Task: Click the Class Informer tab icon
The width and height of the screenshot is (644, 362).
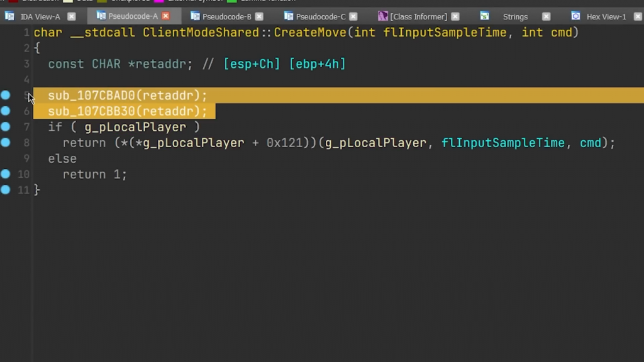Action: pos(383,16)
